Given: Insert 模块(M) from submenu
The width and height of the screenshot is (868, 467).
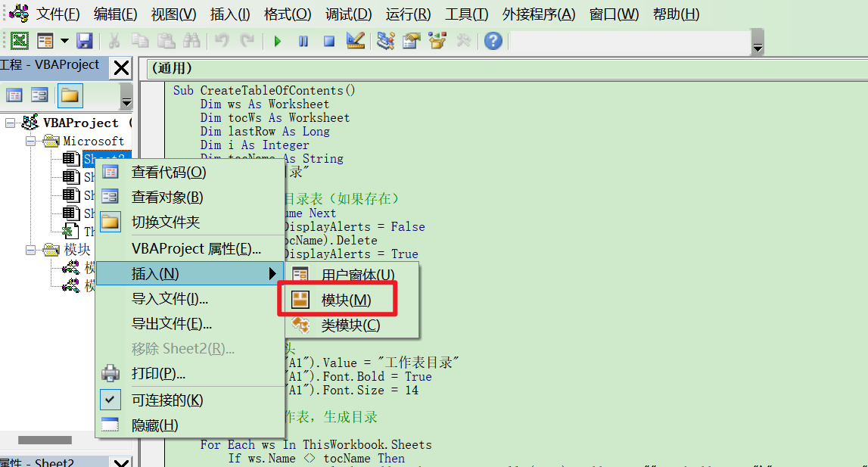Looking at the screenshot, I should [x=352, y=300].
